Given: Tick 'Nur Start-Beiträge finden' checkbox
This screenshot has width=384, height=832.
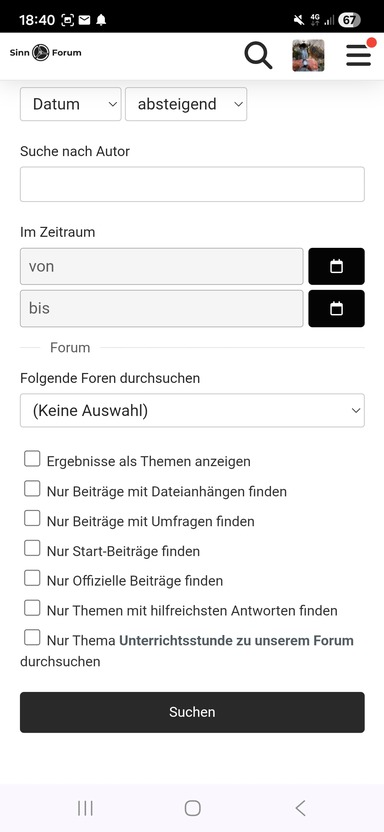Looking at the screenshot, I should 32,548.
